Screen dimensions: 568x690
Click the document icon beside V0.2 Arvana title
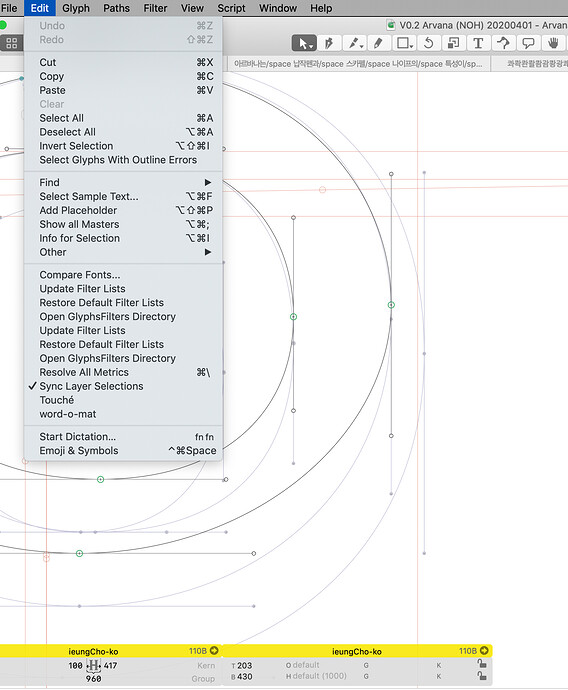click(x=390, y=25)
